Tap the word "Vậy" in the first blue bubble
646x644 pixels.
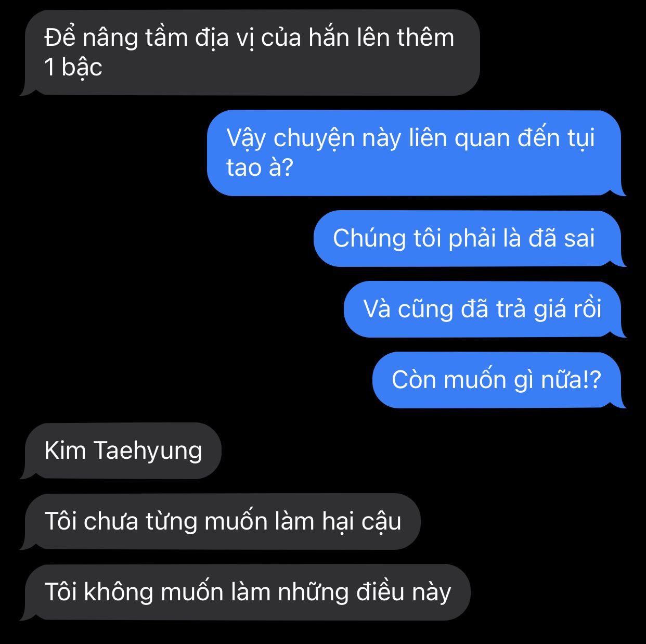tap(247, 139)
